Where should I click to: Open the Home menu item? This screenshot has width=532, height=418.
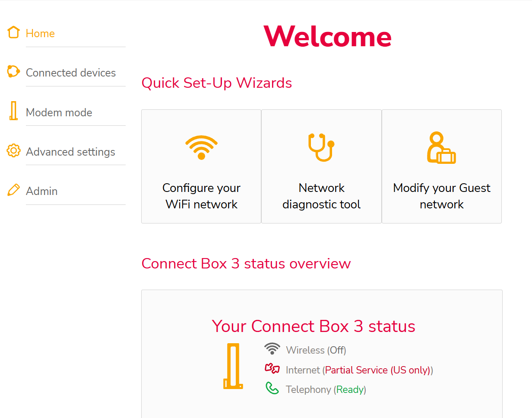point(40,33)
